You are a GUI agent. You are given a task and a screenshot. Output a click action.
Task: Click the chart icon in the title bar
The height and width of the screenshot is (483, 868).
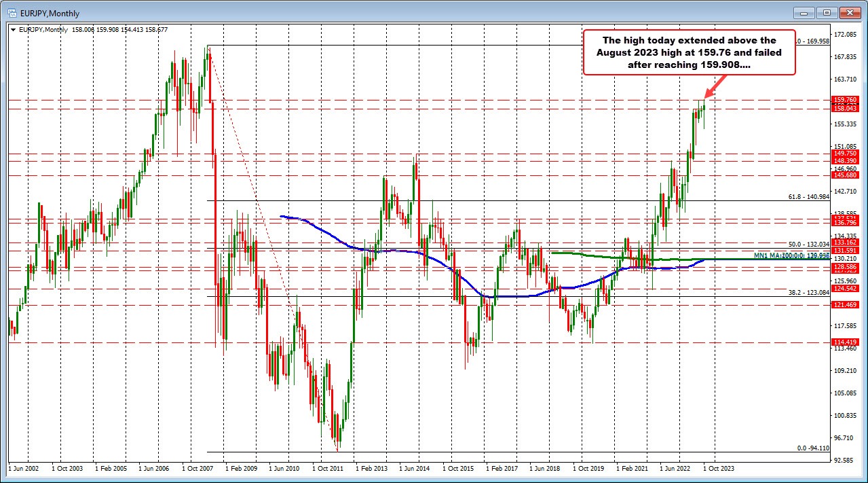(12, 13)
